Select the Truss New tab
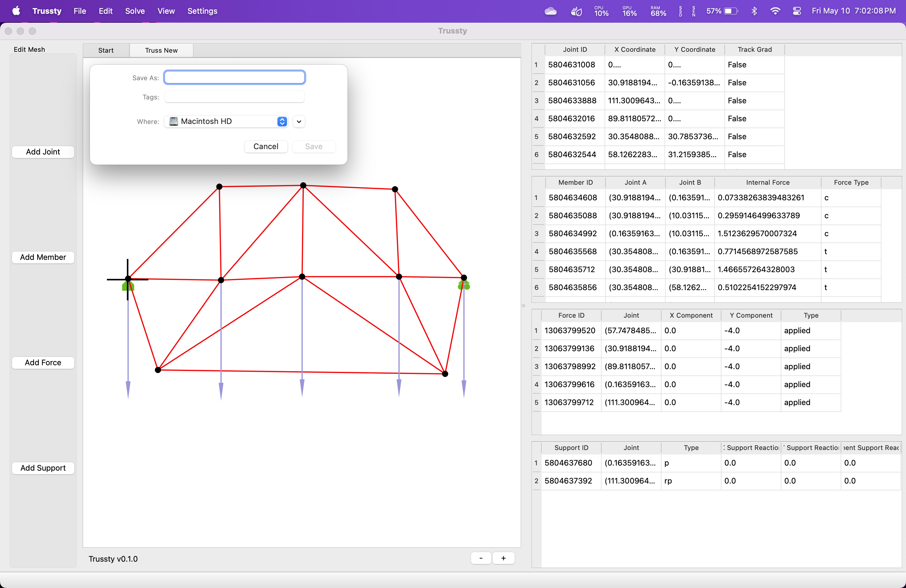906x588 pixels. [x=161, y=50]
